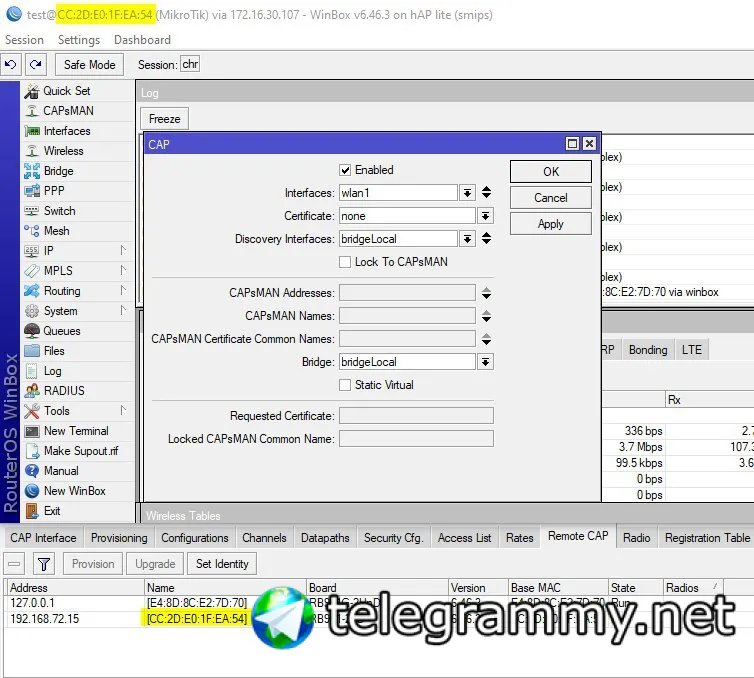The width and height of the screenshot is (754, 678).
Task: Toggle the Safe Mode button
Action: point(89,64)
